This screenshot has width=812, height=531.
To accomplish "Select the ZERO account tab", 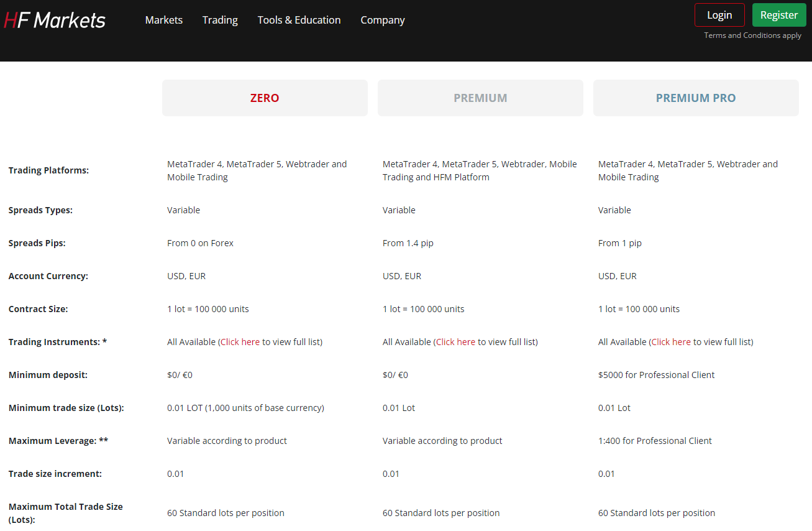I will (x=265, y=98).
